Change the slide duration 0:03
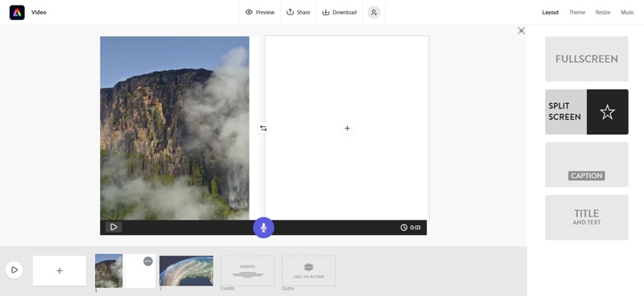Screen dimensions: 644x296 point(411,228)
